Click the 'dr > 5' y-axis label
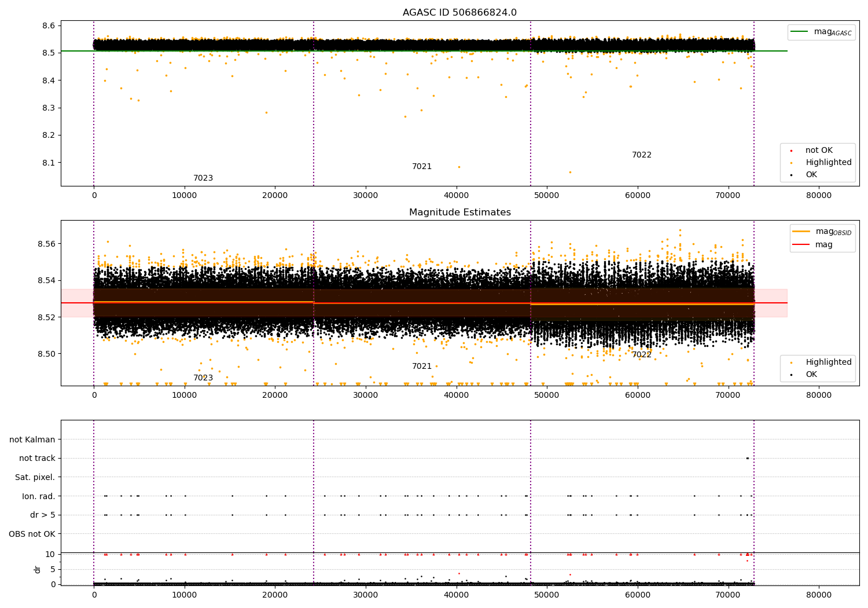 click(x=43, y=515)
